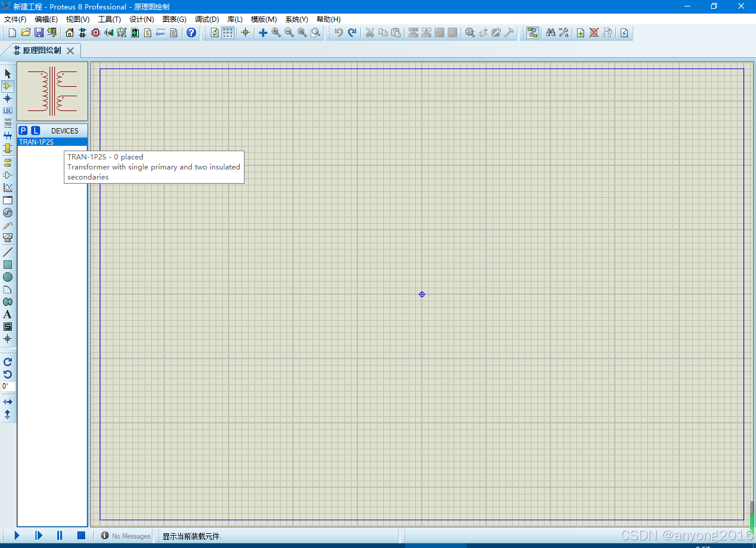Select Subcircuit Mode tool
756x548 pixels.
pyautogui.click(x=8, y=148)
